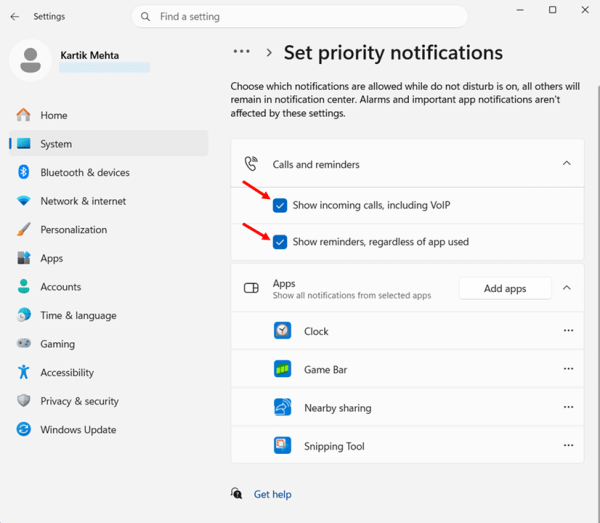Image resolution: width=600 pixels, height=523 pixels.
Task: Click the System label in sidebar
Action: click(56, 144)
